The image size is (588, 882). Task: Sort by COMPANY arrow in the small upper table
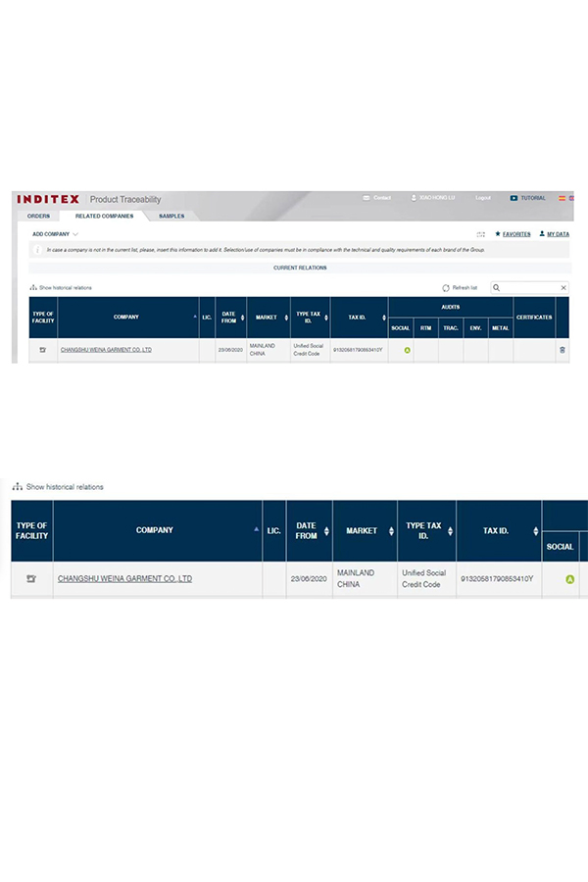click(195, 317)
